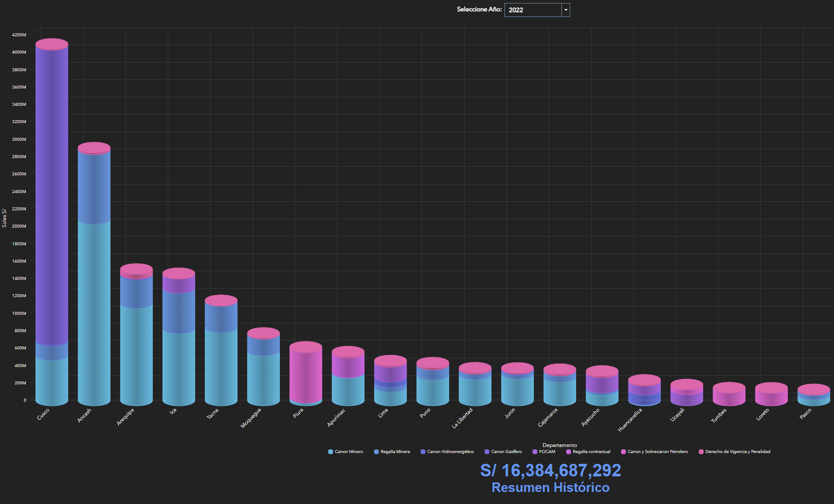Screen dimensions: 834x504
Task: Select the Loreto bar cylinder
Action: [x=771, y=394]
